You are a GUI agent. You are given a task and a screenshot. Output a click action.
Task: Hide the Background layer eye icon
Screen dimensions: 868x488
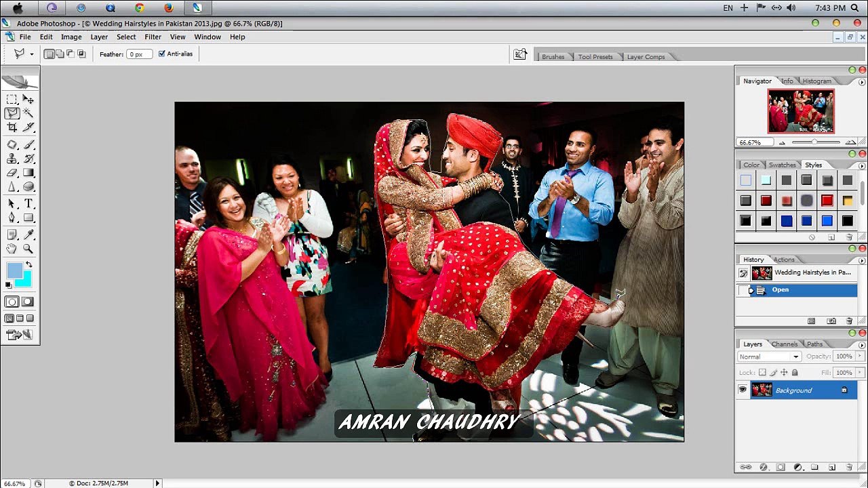(x=743, y=390)
